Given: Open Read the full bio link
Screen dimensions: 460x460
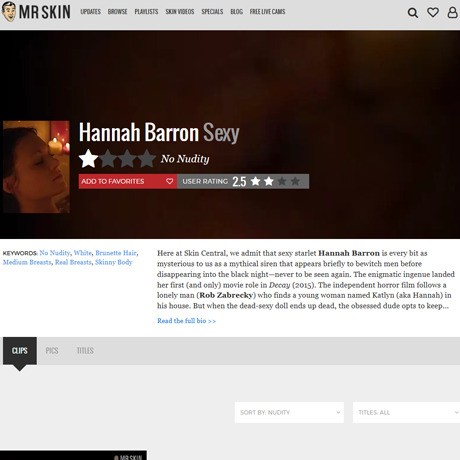Looking at the screenshot, I should pyautogui.click(x=186, y=321).
